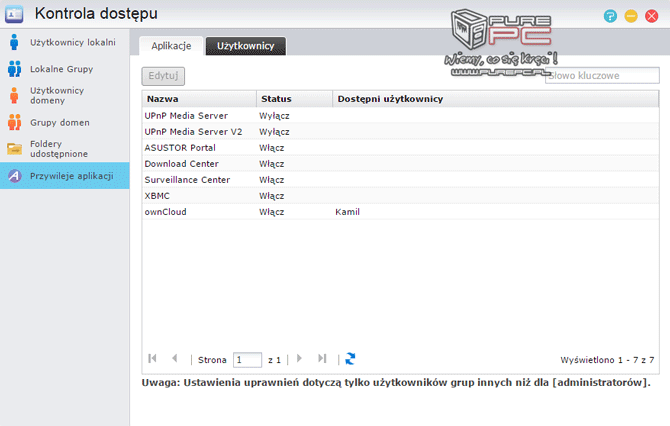Click the Użytkownicy domeny orange person icon
670x426 pixels.
coord(14,96)
